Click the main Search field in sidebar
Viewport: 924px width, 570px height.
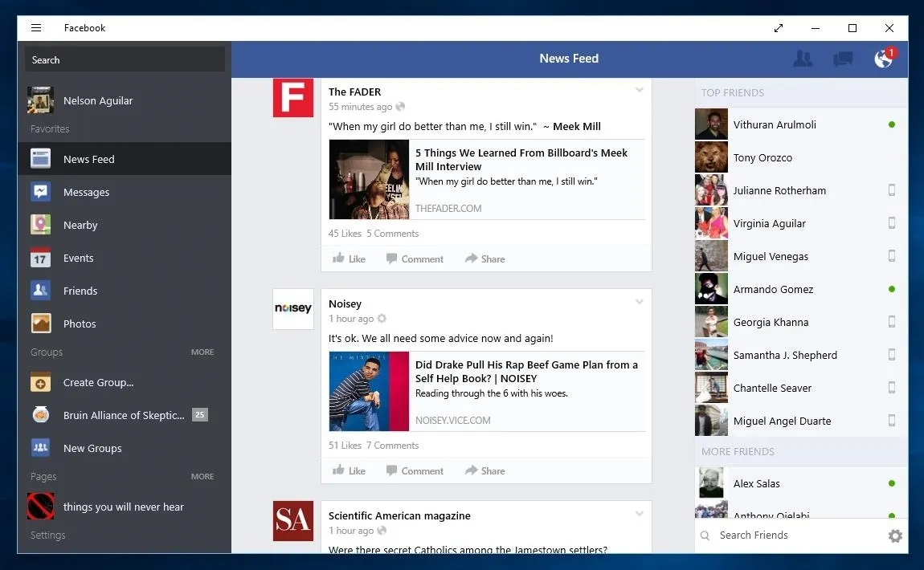coord(125,59)
